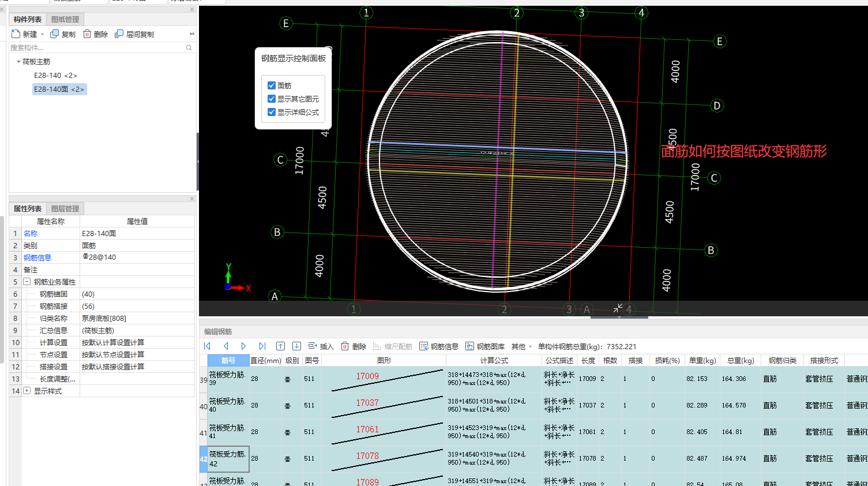Open the 新建 dropdown arrow
The width and height of the screenshot is (868, 486).
click(42, 35)
